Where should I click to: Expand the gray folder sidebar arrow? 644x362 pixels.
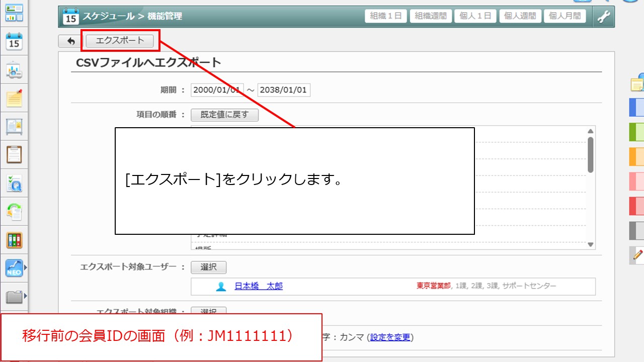[x=26, y=296]
